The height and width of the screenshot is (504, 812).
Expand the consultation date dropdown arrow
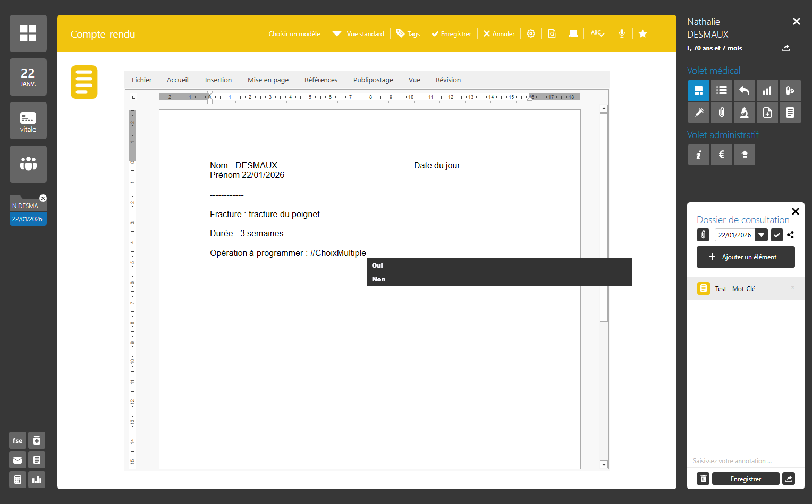click(x=762, y=235)
